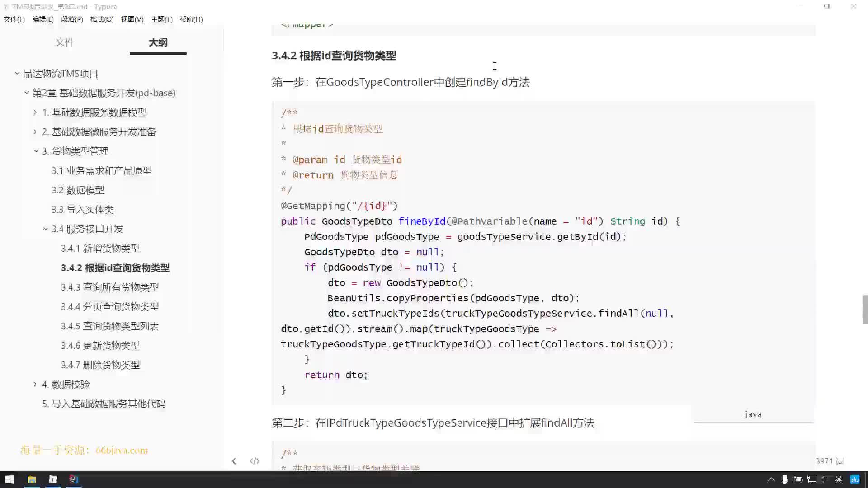868x488 pixels.
Task: Expand the 2. 基础数据微服务开发准备 node
Action: coord(35,131)
